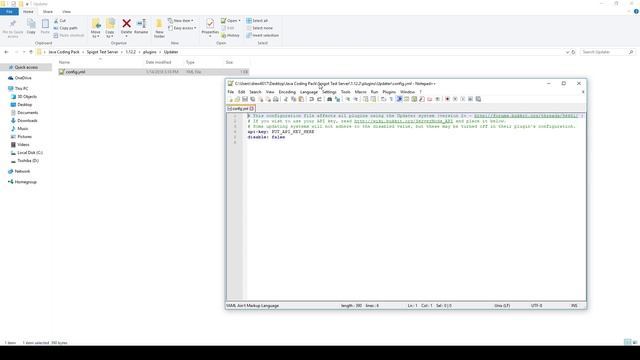Toggle the Word Wrap icon in Notepad++
The image size is (640, 360).
click(x=383, y=99)
